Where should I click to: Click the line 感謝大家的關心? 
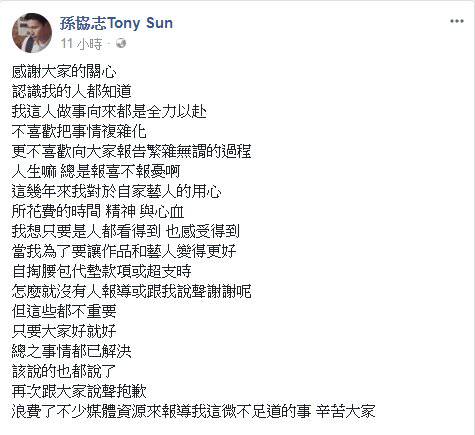pyautogui.click(x=64, y=72)
